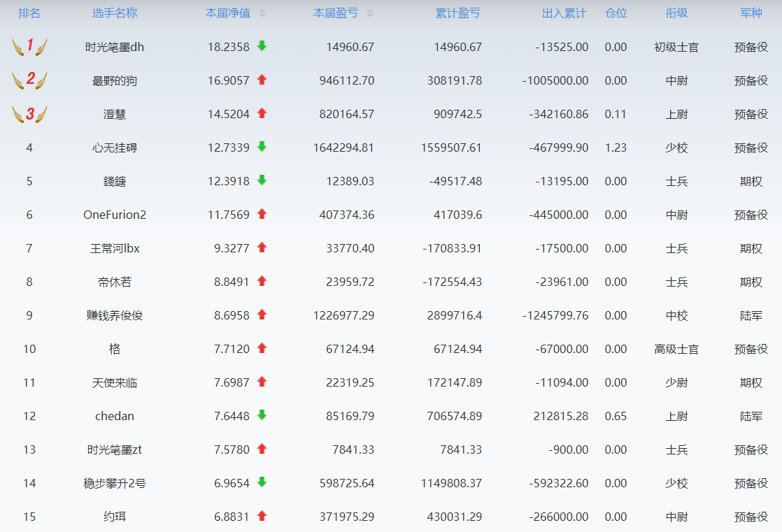
Task: Select the 中校 rank cell
Action: (677, 315)
